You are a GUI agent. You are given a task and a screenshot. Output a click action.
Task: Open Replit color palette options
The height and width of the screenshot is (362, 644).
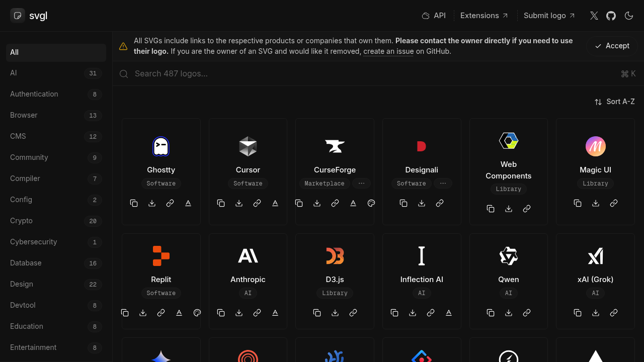click(197, 313)
